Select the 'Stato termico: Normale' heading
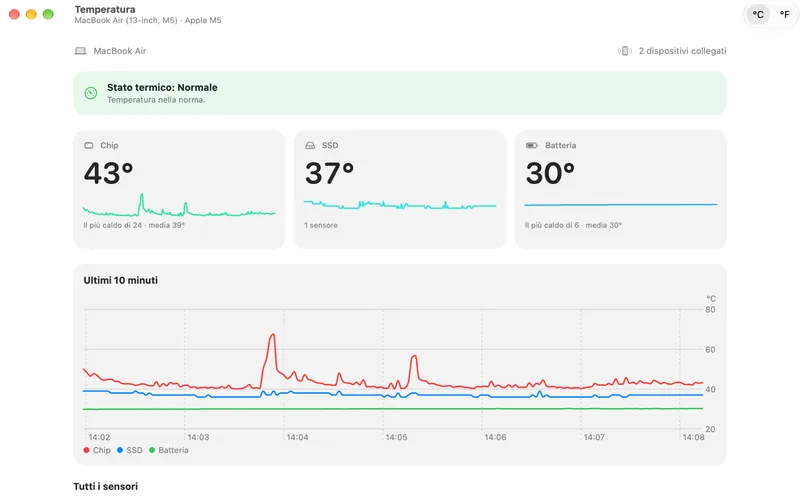 pos(162,87)
